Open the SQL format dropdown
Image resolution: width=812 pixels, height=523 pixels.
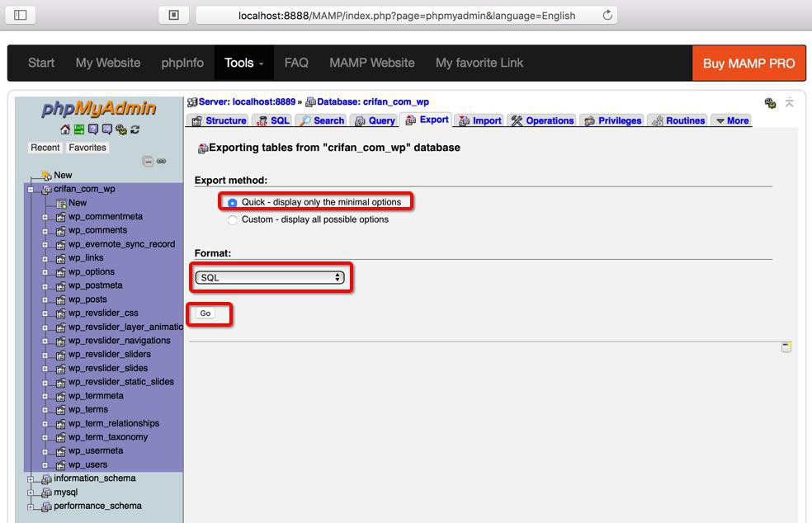(270, 277)
